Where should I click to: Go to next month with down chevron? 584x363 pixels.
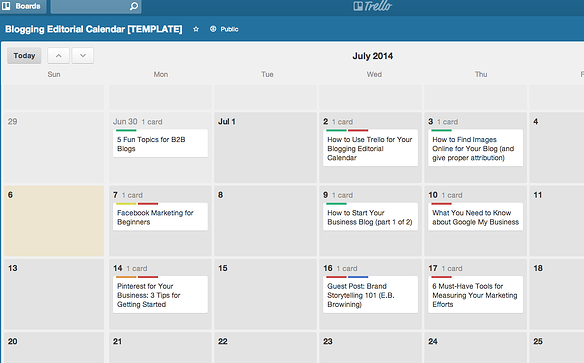pos(83,55)
